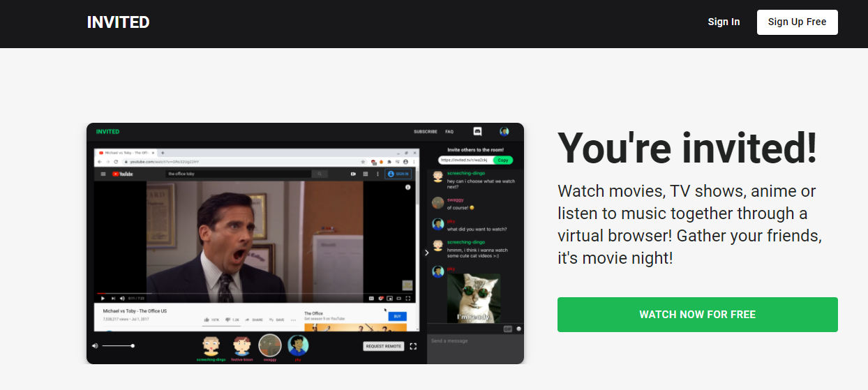Click the Sign Up Free button
The image size is (868, 390).
tap(797, 22)
